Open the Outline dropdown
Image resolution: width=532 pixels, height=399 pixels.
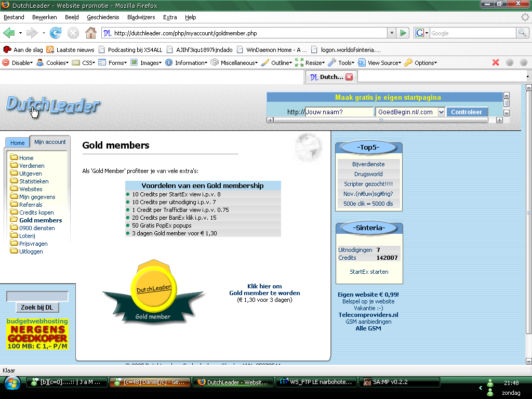click(x=276, y=63)
